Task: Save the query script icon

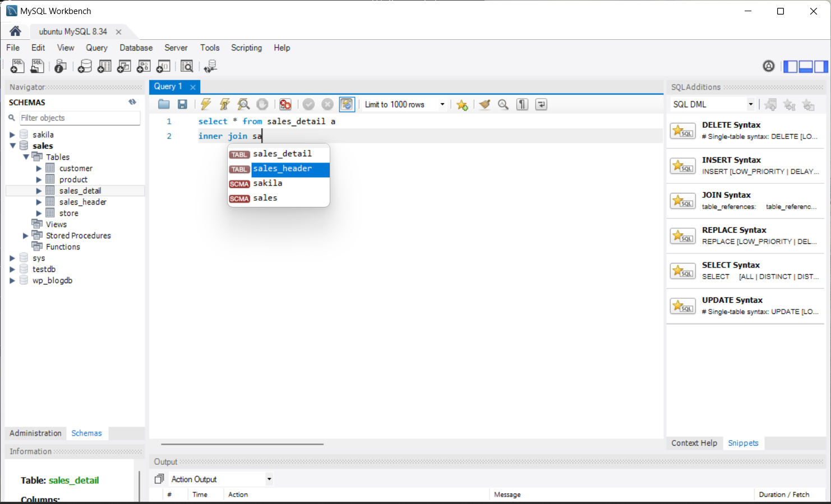Action: pos(182,104)
